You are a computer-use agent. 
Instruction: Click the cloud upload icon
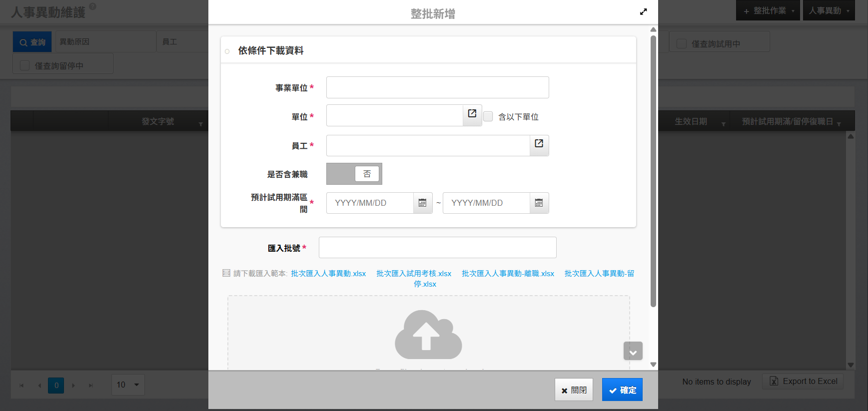coord(428,335)
